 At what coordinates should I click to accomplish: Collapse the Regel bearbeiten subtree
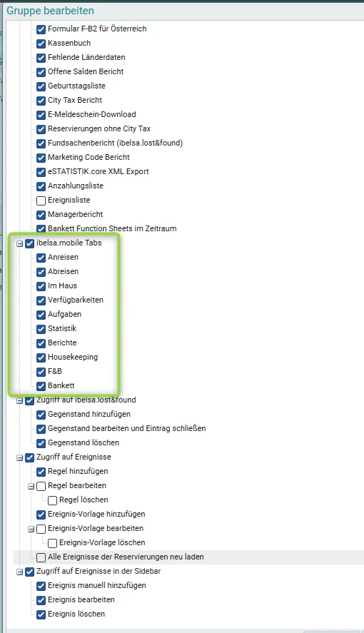31,487
